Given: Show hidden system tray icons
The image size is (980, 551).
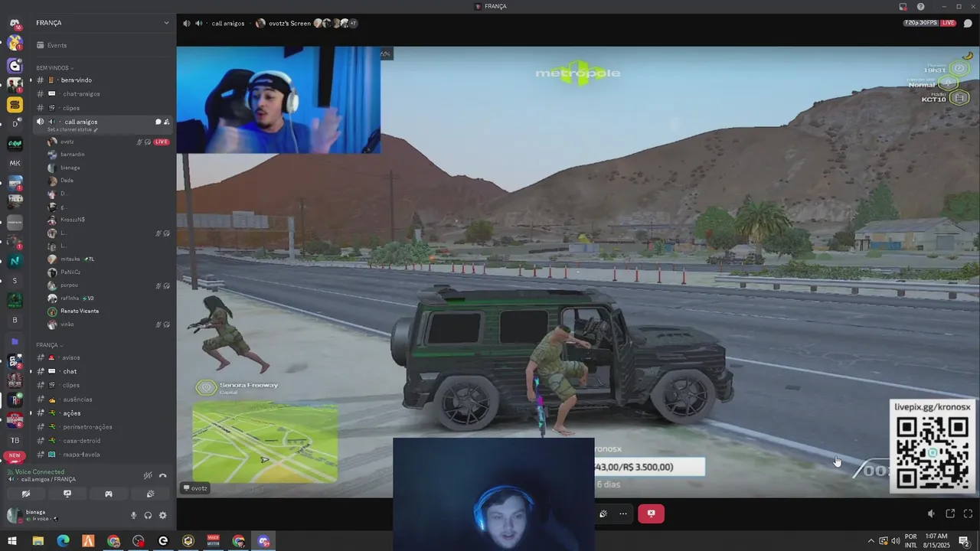Looking at the screenshot, I should (x=871, y=541).
